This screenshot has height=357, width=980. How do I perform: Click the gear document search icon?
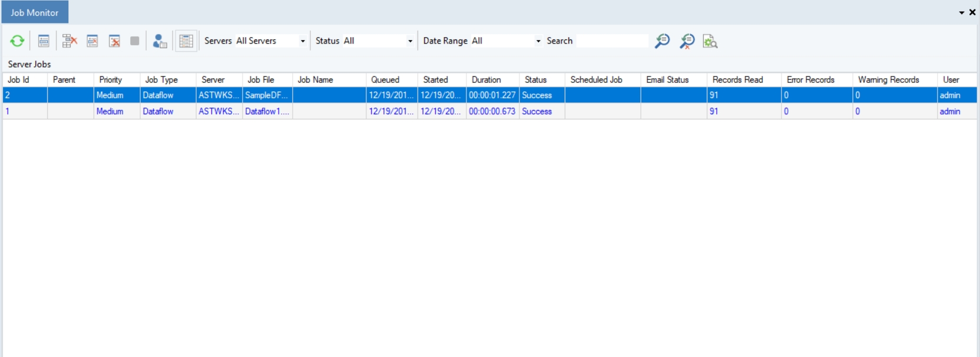click(710, 41)
